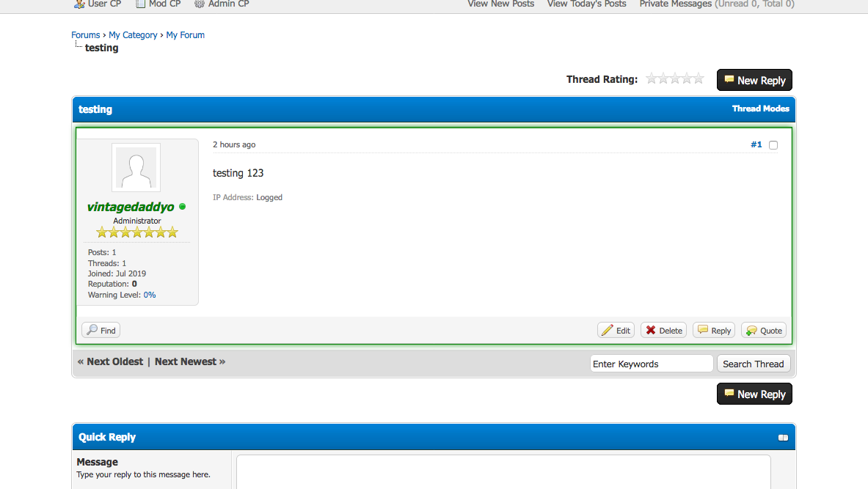
Task: Click the "2 hours ago" timestamp
Action: 234,144
